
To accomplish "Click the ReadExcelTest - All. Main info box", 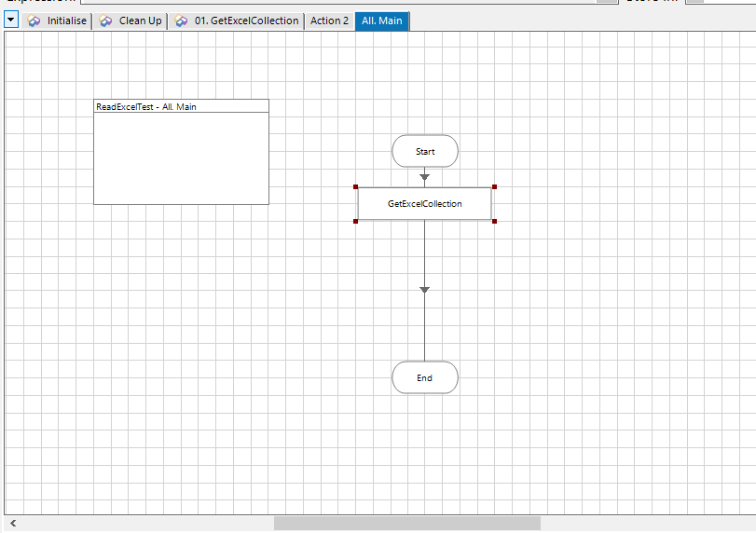I will click(x=181, y=152).
